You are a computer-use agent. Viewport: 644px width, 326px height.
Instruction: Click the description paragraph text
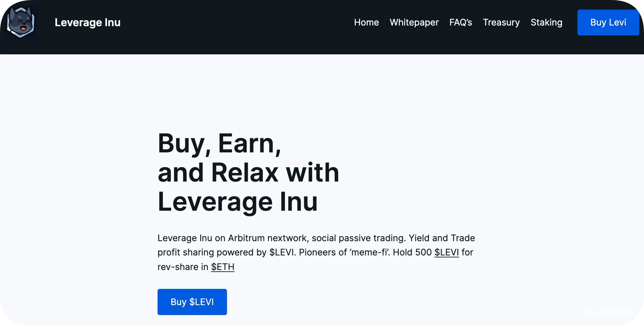click(x=316, y=252)
